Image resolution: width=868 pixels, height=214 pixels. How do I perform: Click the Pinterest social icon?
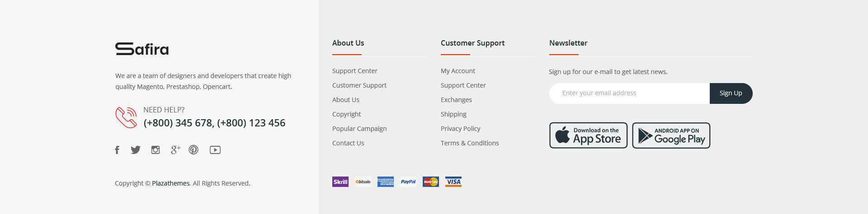click(x=193, y=150)
